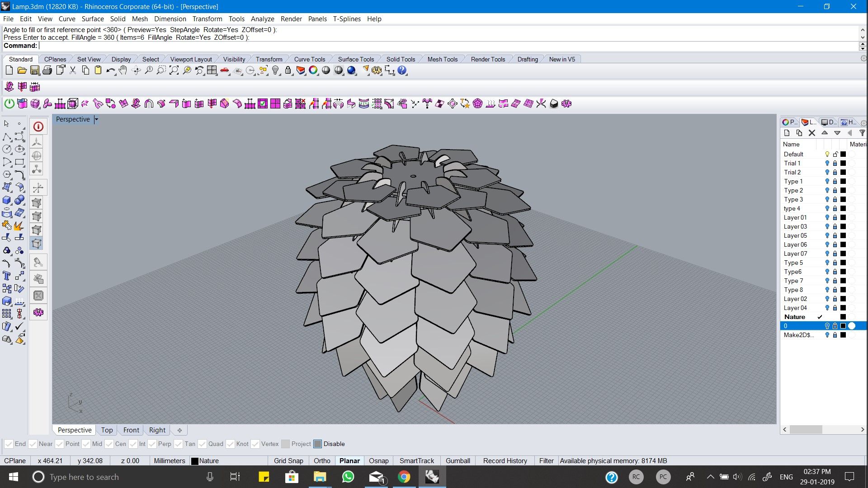Enable the Mid object snap checkbox
This screenshot has height=488, width=868.
point(86,444)
